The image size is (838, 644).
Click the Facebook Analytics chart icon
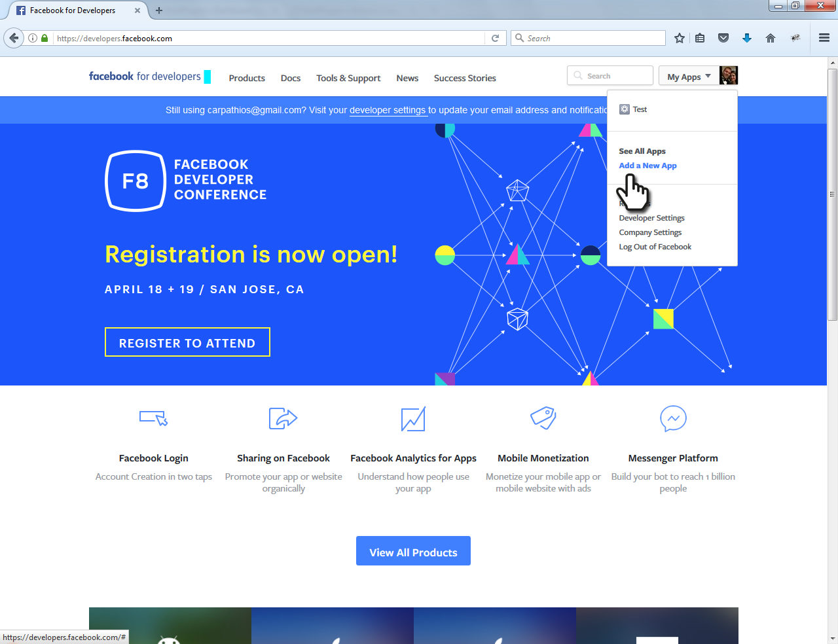click(x=413, y=419)
